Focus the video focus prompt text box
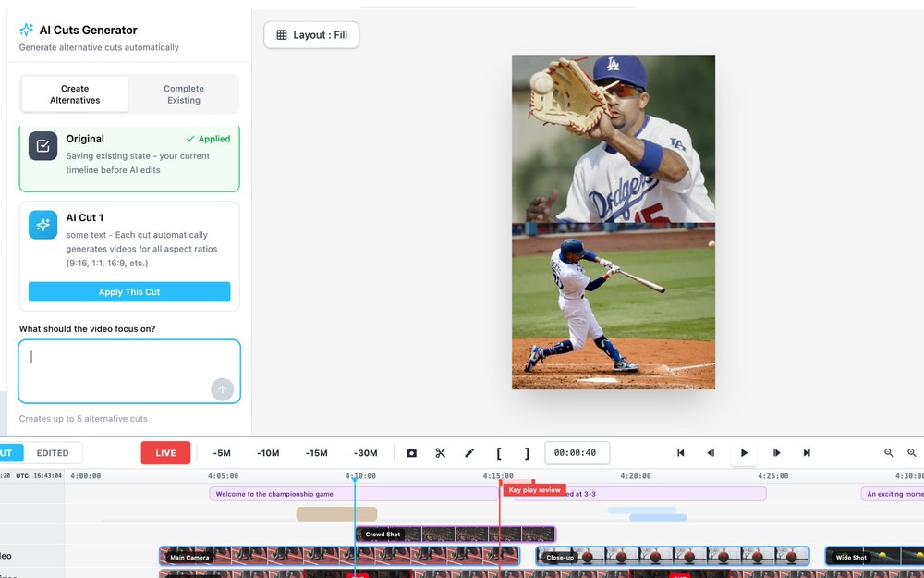The height and width of the screenshot is (578, 924). pyautogui.click(x=129, y=372)
